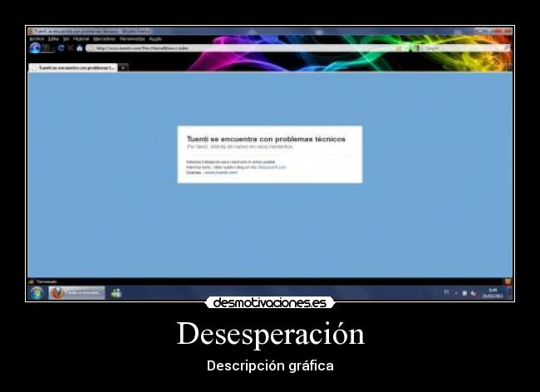Click 'Terminado' in the status bar
The height and width of the screenshot is (392, 540).
coord(47,282)
